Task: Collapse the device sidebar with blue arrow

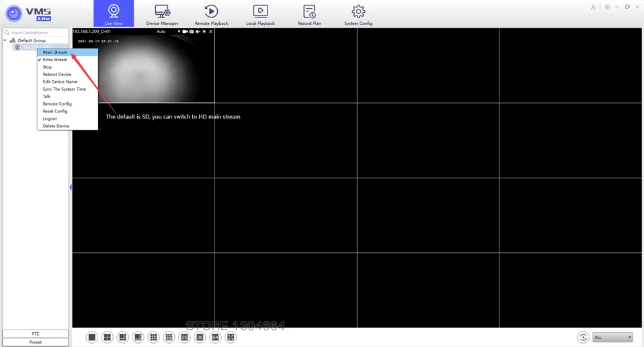Action: [x=71, y=187]
